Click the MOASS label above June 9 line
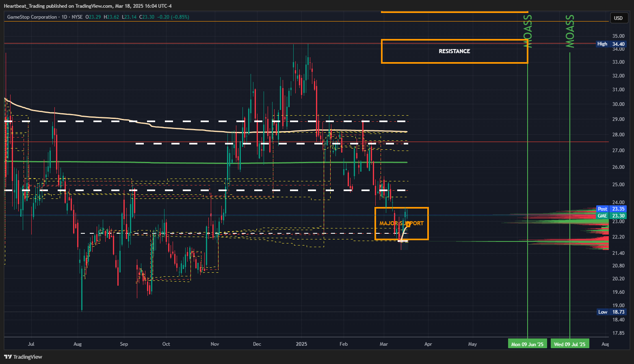This screenshot has width=634, height=364. [x=528, y=32]
